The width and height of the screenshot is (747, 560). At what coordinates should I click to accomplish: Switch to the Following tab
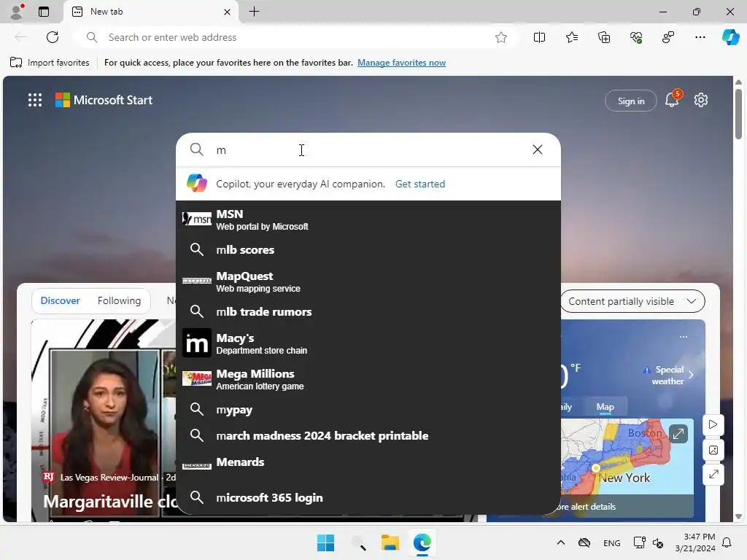pyautogui.click(x=119, y=300)
